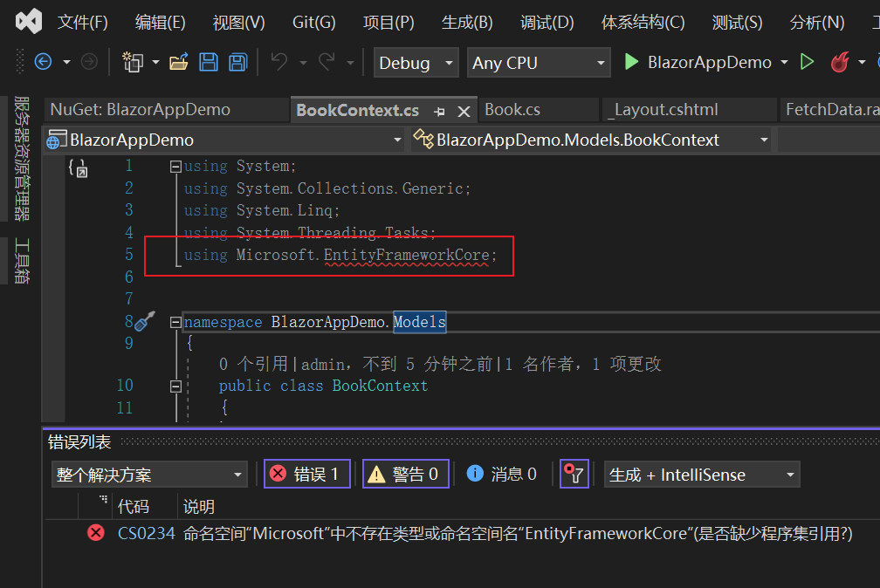Image resolution: width=880 pixels, height=588 pixels.
Task: Collapse the namespace block on line 8
Action: pos(175,322)
